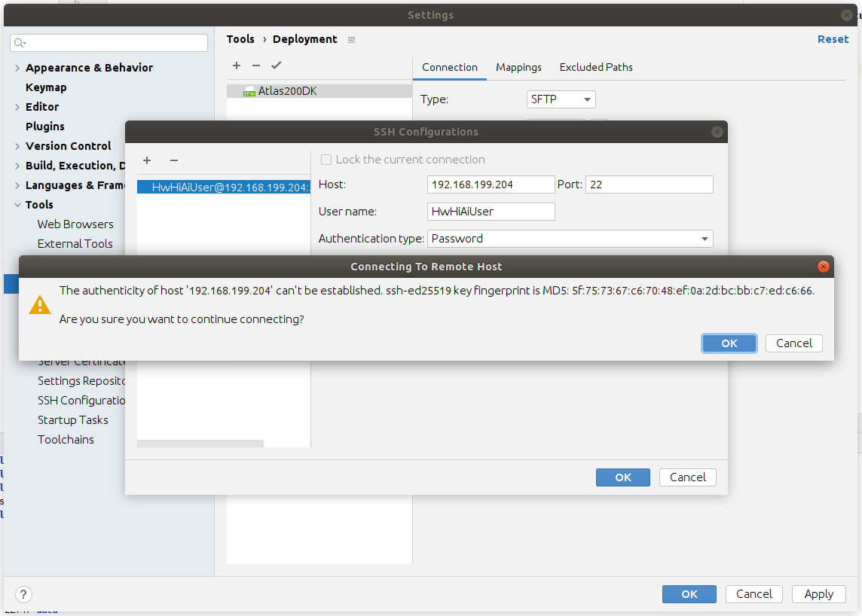The image size is (862, 616).
Task: Click Cancel in SSH Configurations dialog
Action: point(688,477)
